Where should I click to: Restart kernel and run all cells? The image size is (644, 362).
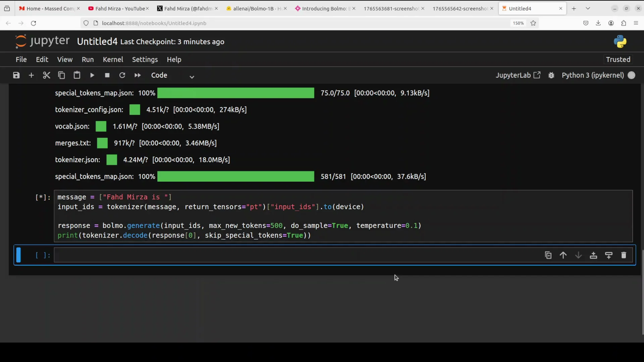coord(137,75)
